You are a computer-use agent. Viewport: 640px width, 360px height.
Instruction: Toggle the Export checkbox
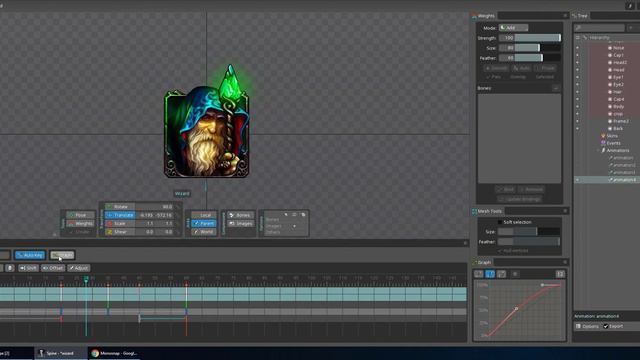(606, 326)
